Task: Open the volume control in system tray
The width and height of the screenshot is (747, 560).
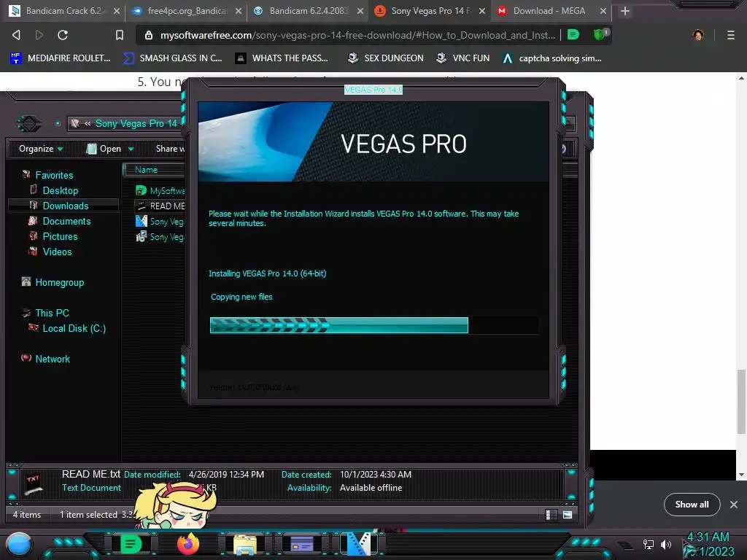Action: pos(665,544)
